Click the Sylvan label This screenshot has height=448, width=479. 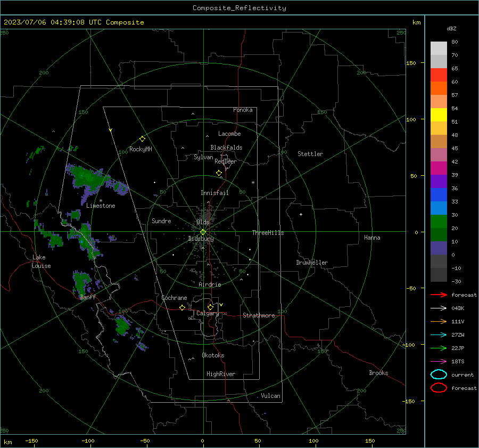203,157
